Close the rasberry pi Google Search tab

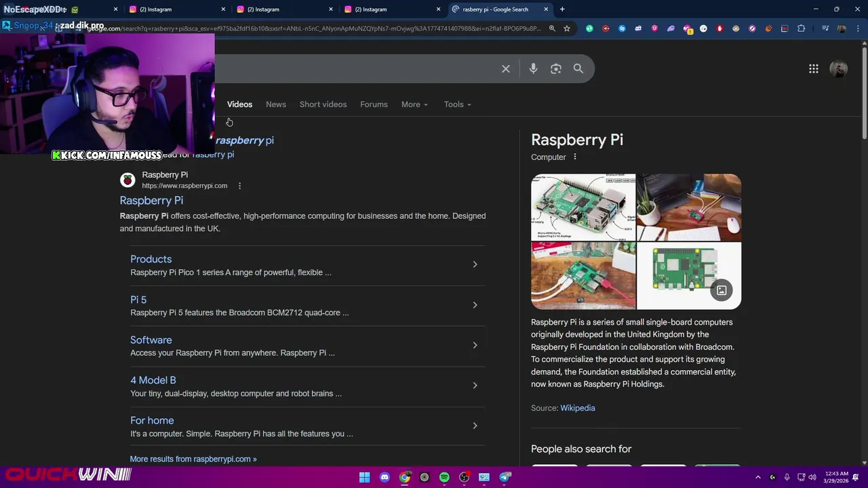[x=546, y=9]
